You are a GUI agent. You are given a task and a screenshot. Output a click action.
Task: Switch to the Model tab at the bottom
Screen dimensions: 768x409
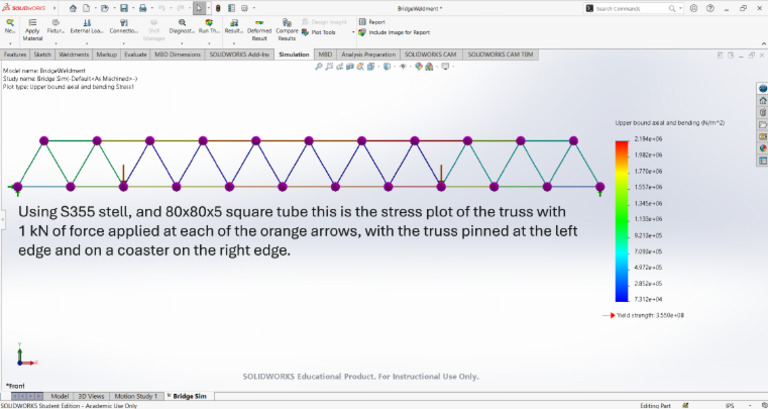[60, 396]
